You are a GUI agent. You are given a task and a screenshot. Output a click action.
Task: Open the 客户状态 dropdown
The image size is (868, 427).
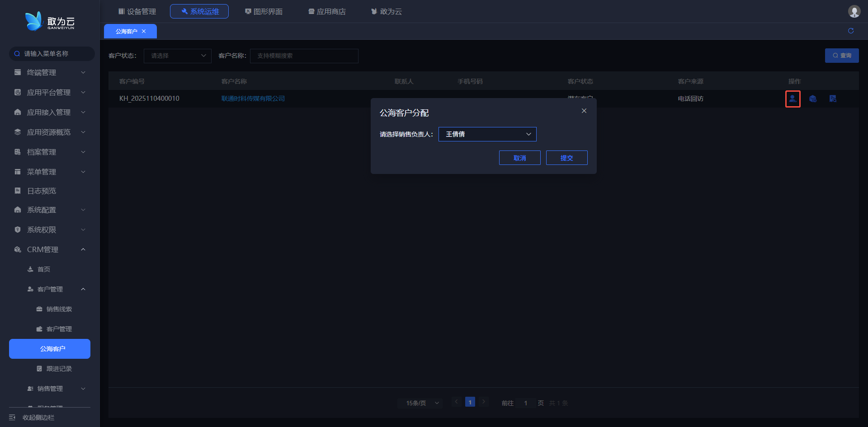[x=178, y=56]
